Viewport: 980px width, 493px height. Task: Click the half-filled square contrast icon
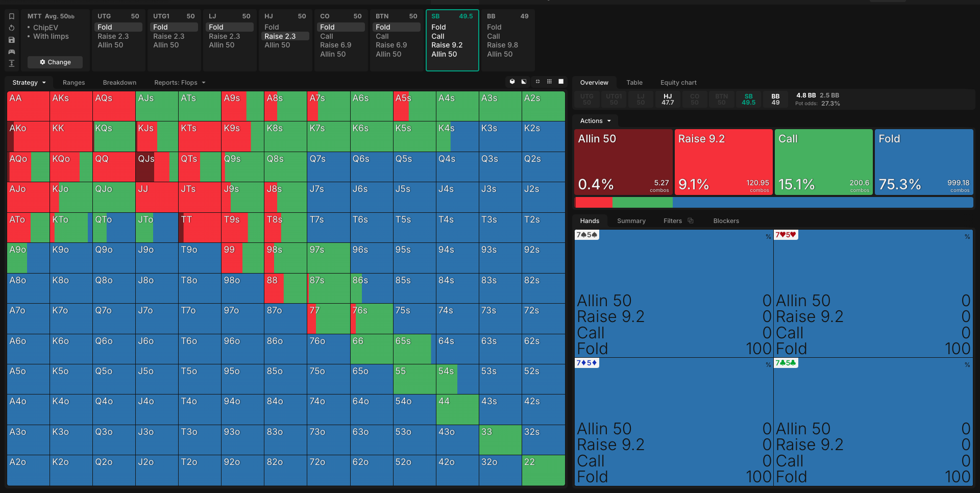(524, 82)
